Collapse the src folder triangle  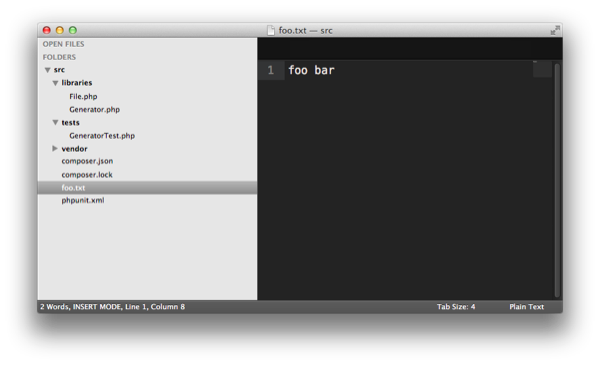click(x=47, y=70)
